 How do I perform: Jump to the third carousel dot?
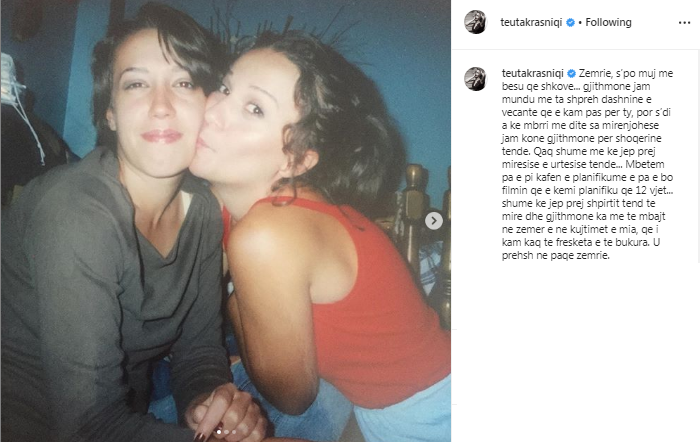pos(233,432)
